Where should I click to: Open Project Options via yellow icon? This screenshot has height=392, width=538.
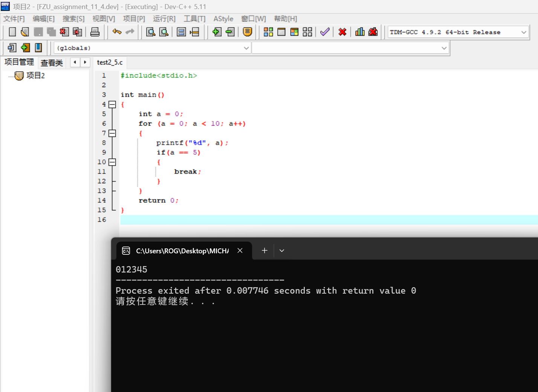tap(248, 32)
